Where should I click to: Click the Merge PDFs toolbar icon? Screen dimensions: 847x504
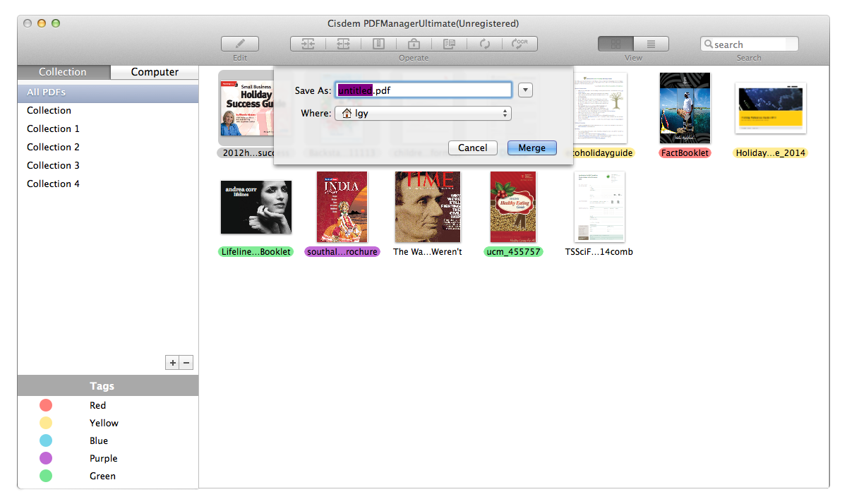click(x=308, y=44)
